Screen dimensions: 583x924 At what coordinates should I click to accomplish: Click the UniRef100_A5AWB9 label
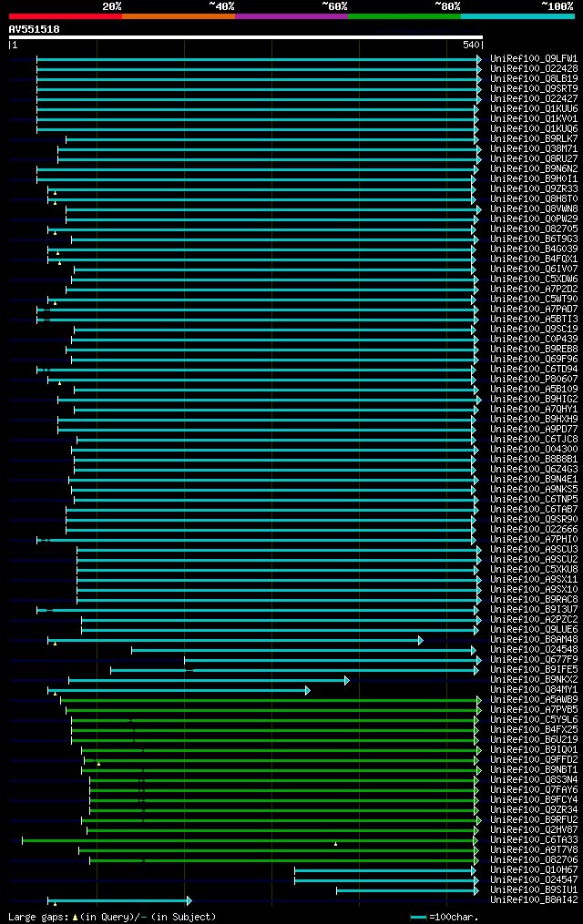(x=534, y=700)
